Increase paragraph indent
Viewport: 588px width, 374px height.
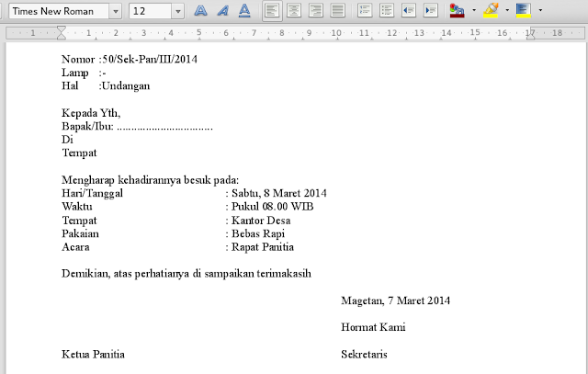[x=431, y=10]
